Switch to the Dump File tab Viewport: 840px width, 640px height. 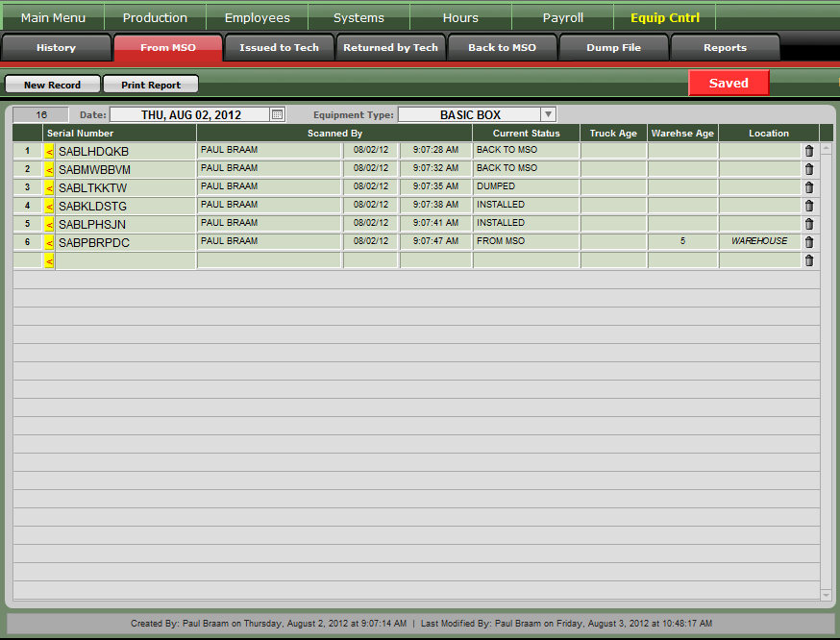[613, 48]
